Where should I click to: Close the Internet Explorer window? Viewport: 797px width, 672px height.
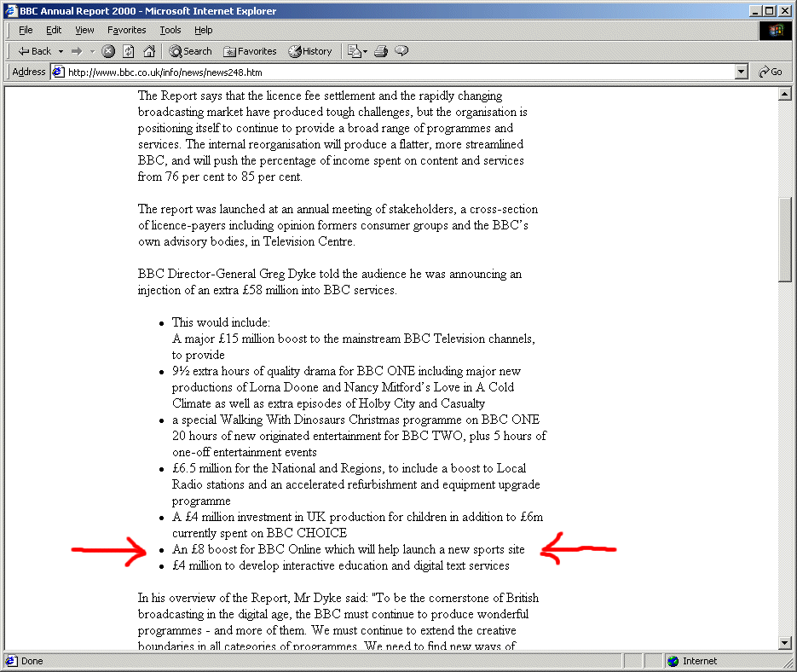pos(784,11)
